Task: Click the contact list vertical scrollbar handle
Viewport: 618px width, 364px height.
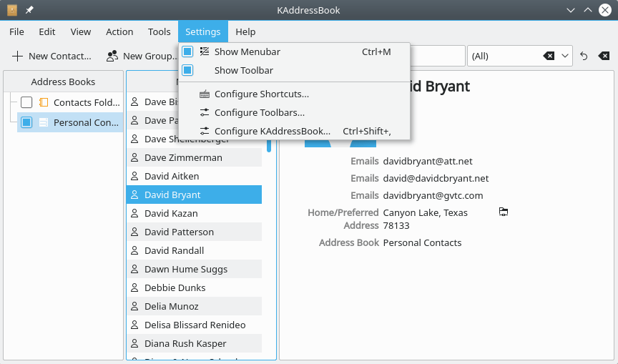Action: 269,146
